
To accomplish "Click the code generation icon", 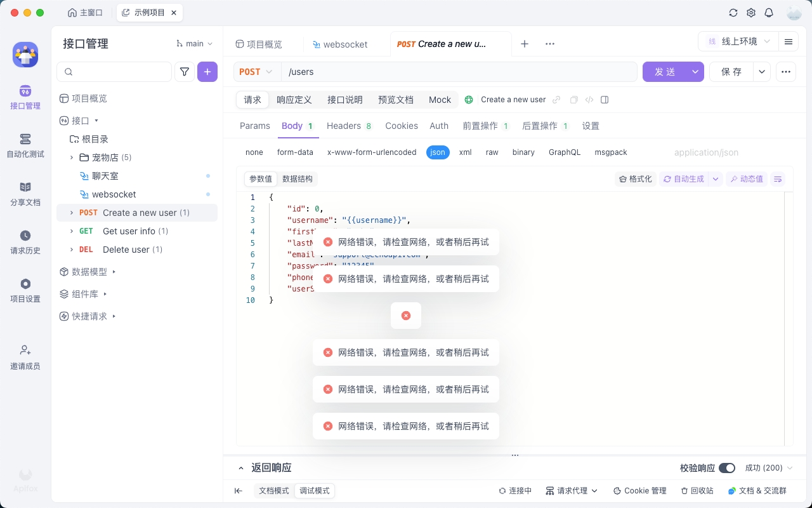I will click(589, 100).
